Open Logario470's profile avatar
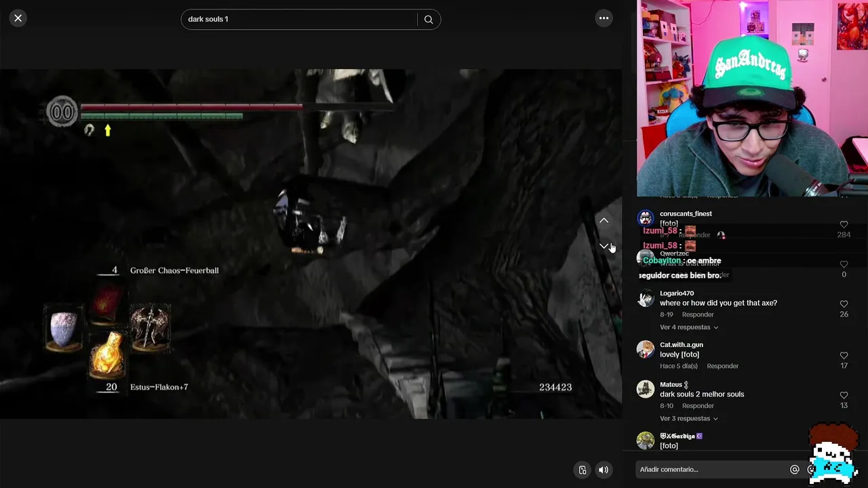868x488 pixels. (646, 298)
